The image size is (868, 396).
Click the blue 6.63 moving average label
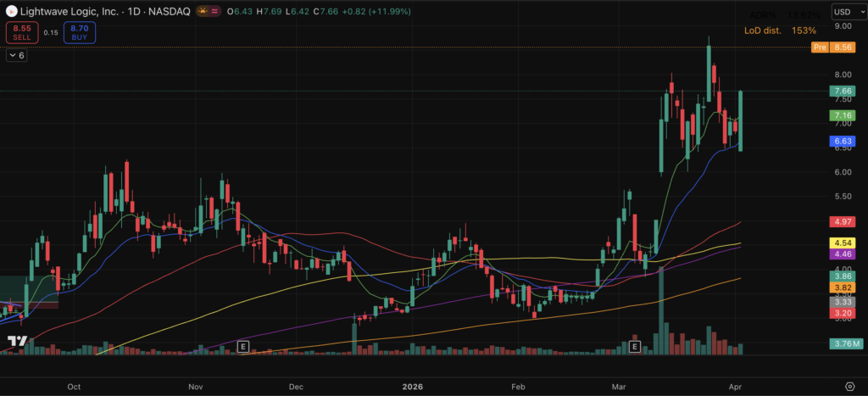pyautogui.click(x=842, y=142)
